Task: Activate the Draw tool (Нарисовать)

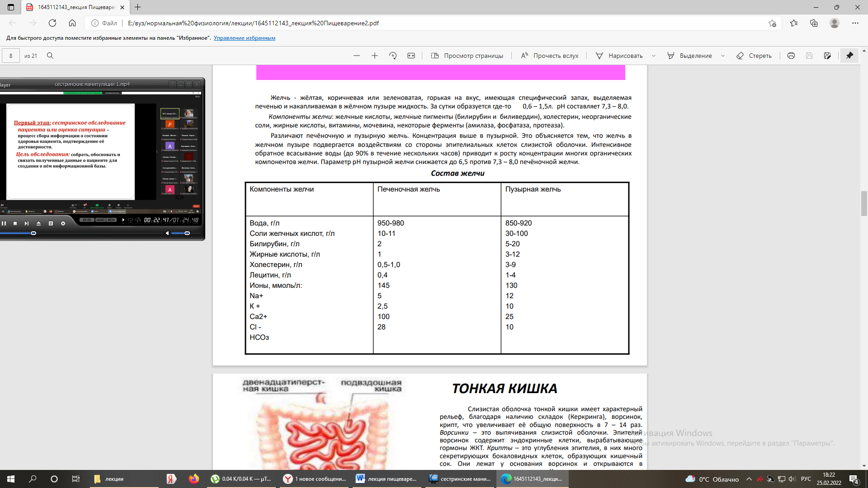Action: click(619, 56)
